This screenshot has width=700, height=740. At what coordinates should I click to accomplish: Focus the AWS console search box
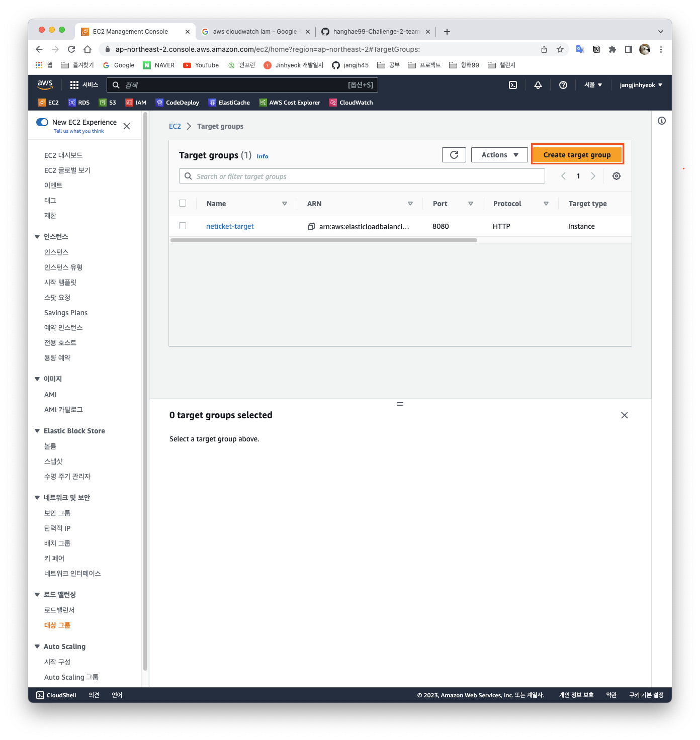242,85
